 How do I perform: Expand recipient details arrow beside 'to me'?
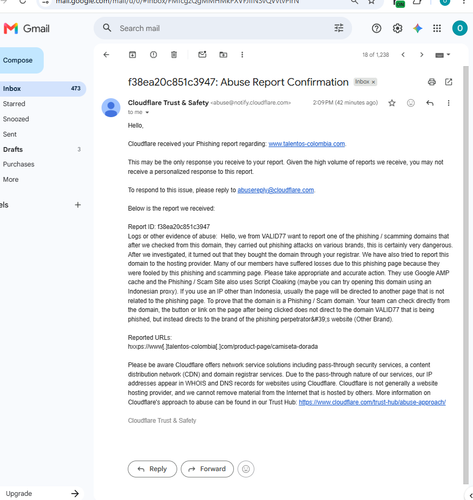(147, 112)
